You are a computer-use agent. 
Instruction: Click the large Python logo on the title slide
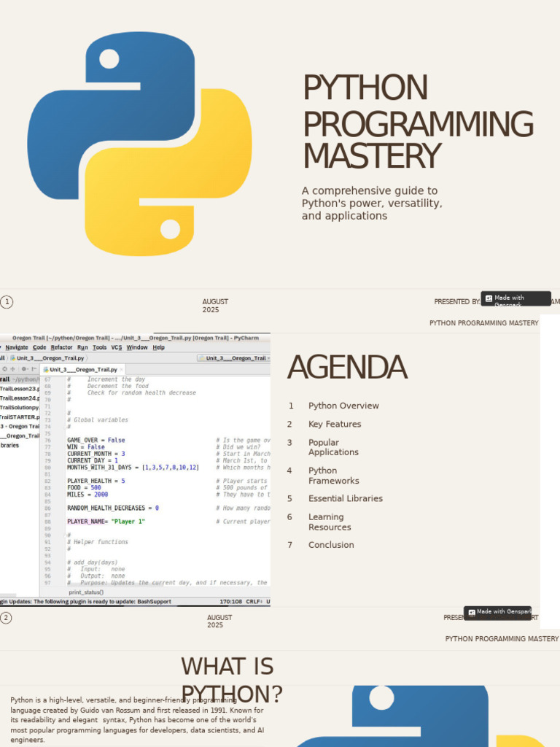139,144
